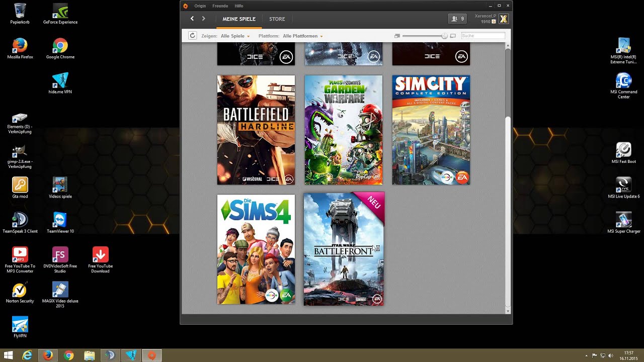This screenshot has height=362, width=644.
Task: Open the Freunde menu
Action: [220, 6]
